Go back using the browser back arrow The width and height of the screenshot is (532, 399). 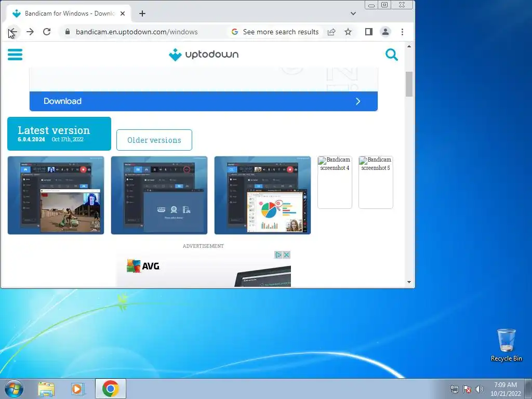click(13, 32)
